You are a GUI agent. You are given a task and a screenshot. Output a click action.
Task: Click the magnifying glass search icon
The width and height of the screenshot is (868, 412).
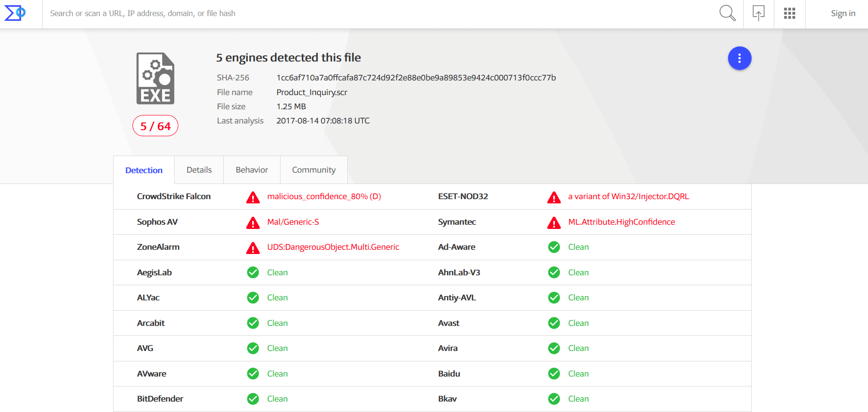coord(727,13)
